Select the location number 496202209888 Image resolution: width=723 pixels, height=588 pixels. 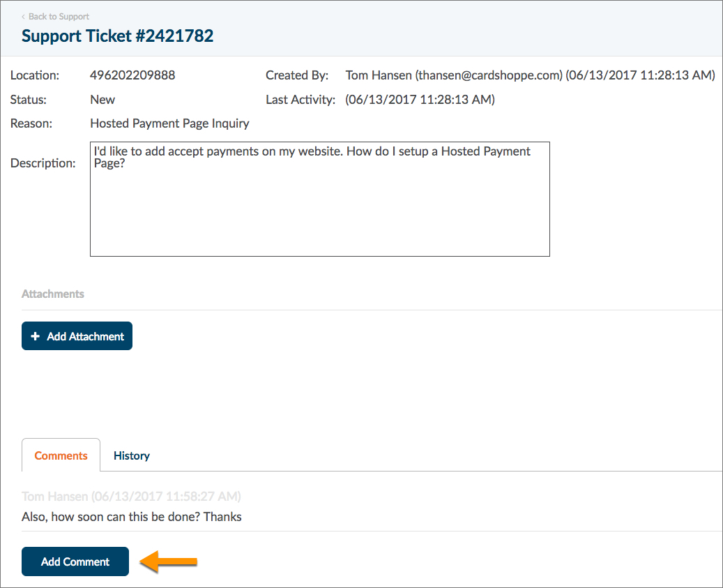[x=132, y=75]
